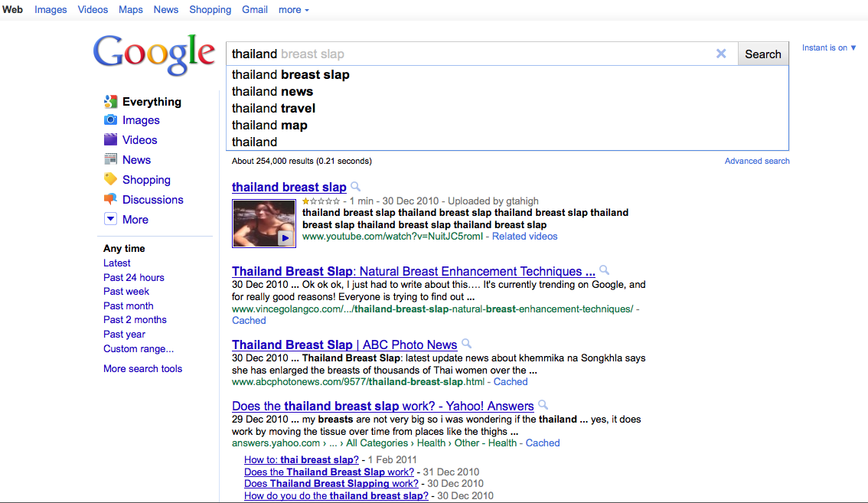Screen dimensions: 868x503
Task: Filter results to Past 2 months
Action: click(x=135, y=319)
